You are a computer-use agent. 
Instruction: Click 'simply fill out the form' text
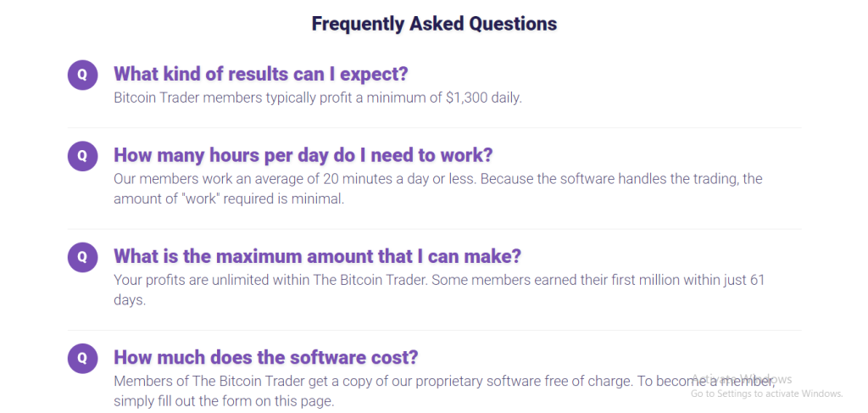(224, 401)
